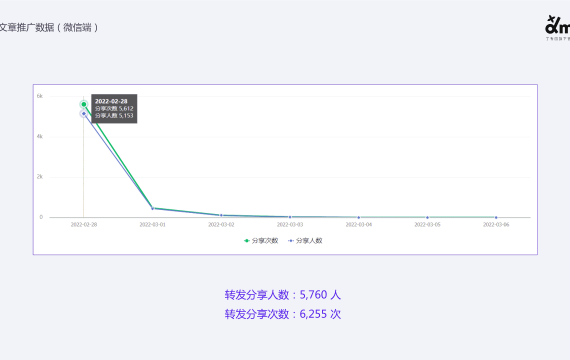
Task: Click the 2022-03-06 axis date label
Action: tap(496, 225)
